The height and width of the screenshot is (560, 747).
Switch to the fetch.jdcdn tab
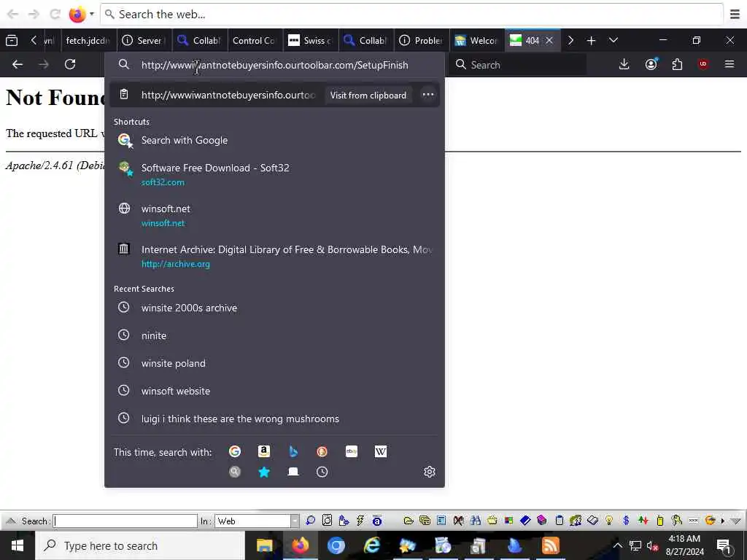coord(88,41)
